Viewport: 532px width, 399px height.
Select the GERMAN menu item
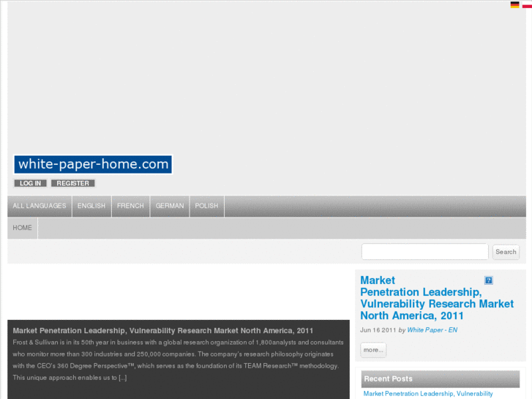[170, 206]
